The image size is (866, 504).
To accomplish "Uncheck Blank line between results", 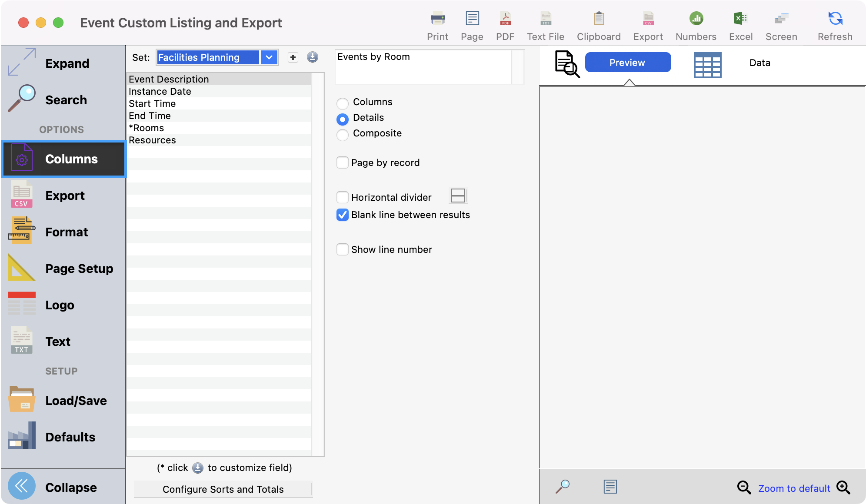I will tap(343, 215).
